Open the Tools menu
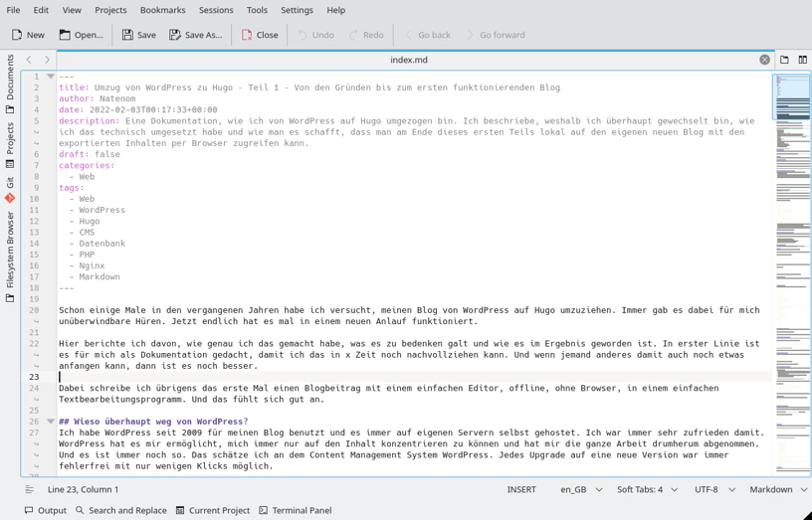This screenshot has width=812, height=520. point(257,10)
